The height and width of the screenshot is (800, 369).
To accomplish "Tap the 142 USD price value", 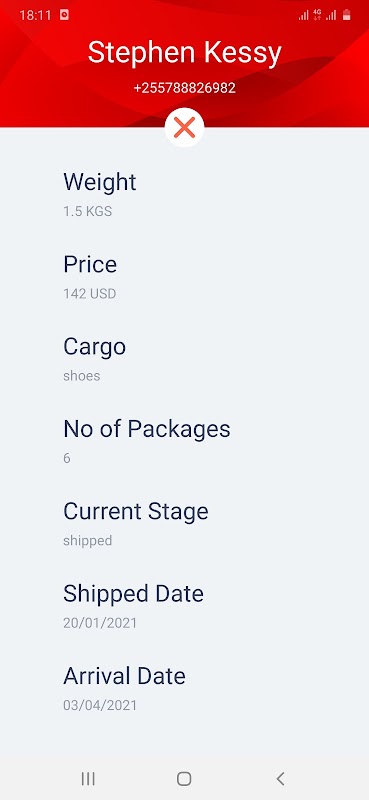I will click(89, 294).
